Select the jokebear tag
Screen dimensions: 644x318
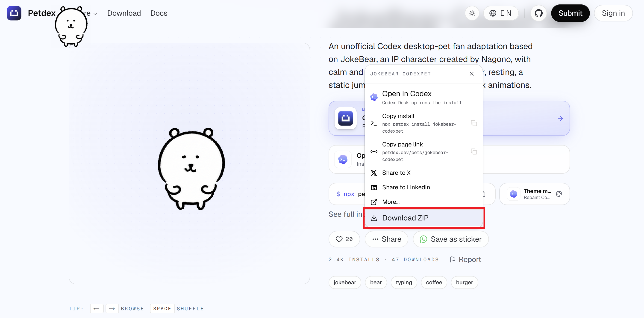coord(344,282)
